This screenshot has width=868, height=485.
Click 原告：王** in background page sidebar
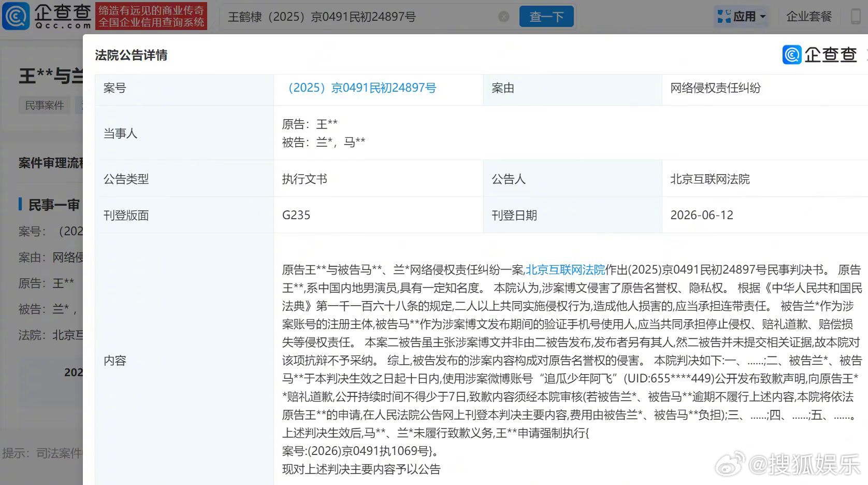pos(46,283)
